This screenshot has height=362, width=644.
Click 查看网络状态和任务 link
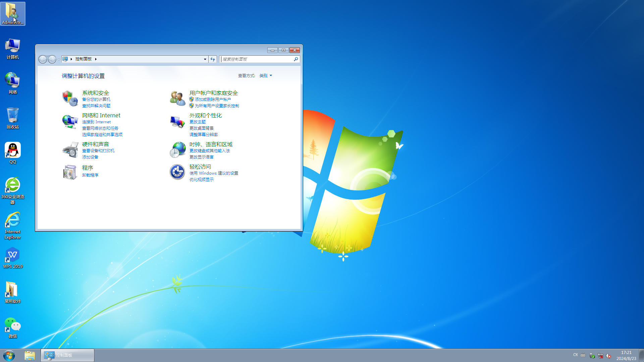100,128
